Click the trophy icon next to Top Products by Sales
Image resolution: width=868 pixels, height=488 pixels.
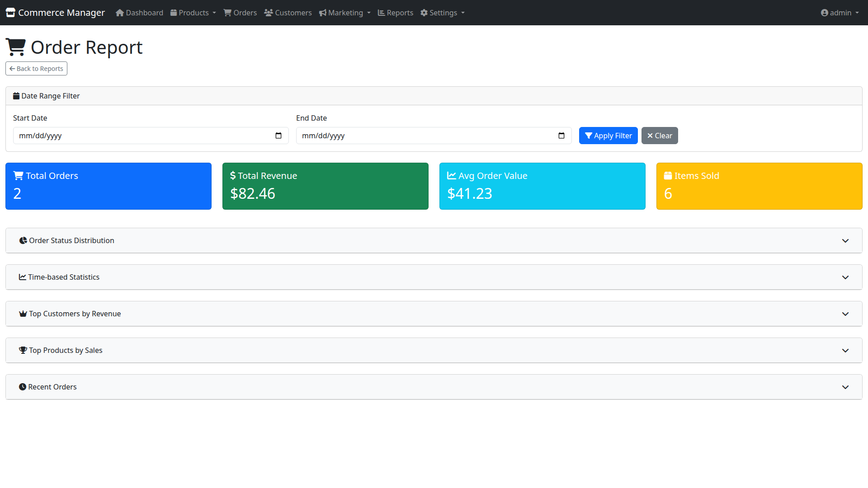(23, 350)
